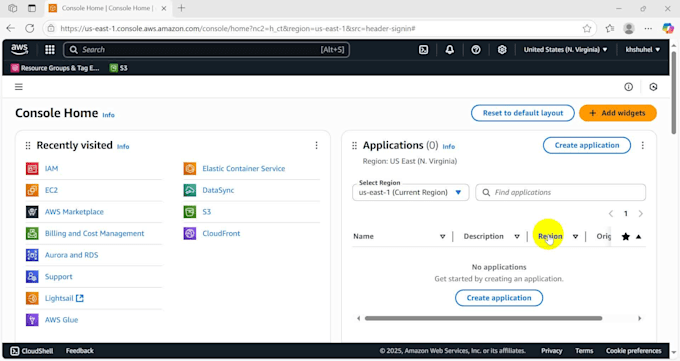
Task: Launch the CloudShell icon in top navigation
Action: pos(424,49)
